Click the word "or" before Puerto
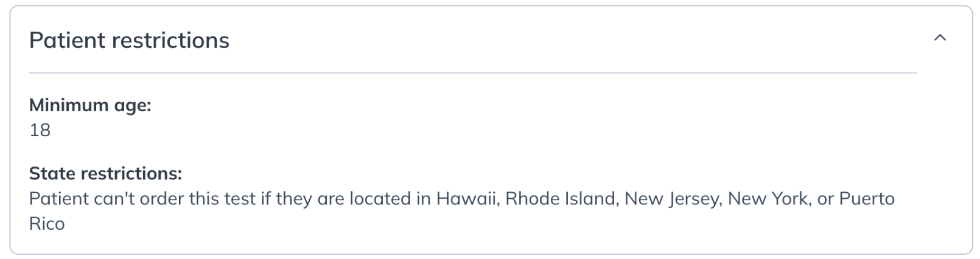This screenshot has width=980, height=259. tap(825, 200)
